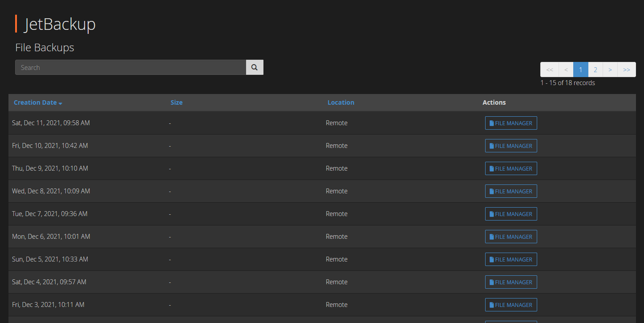Select the 'Sun, Dec 5, 2021, 10:33 AM' date
644x323 pixels.
(50, 259)
